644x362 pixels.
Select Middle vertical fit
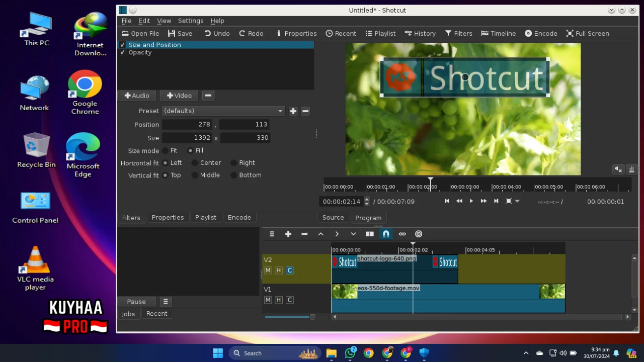(x=206, y=175)
